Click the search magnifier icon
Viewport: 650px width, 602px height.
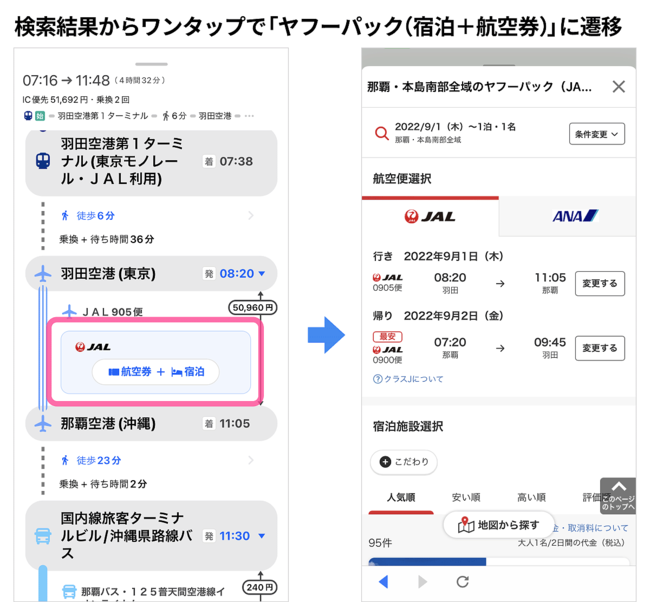(381, 133)
